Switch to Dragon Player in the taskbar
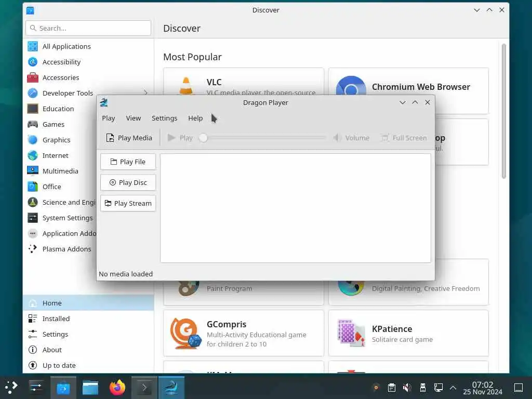 click(x=171, y=387)
